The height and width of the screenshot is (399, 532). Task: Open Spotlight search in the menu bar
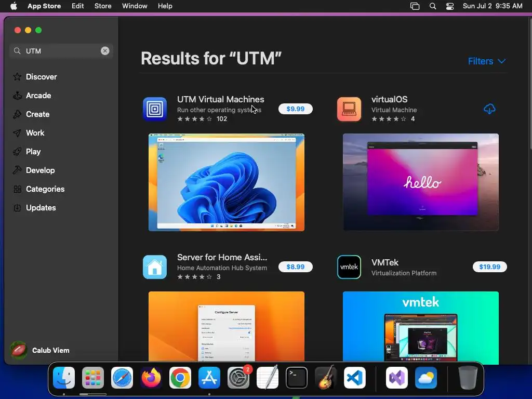(x=433, y=6)
